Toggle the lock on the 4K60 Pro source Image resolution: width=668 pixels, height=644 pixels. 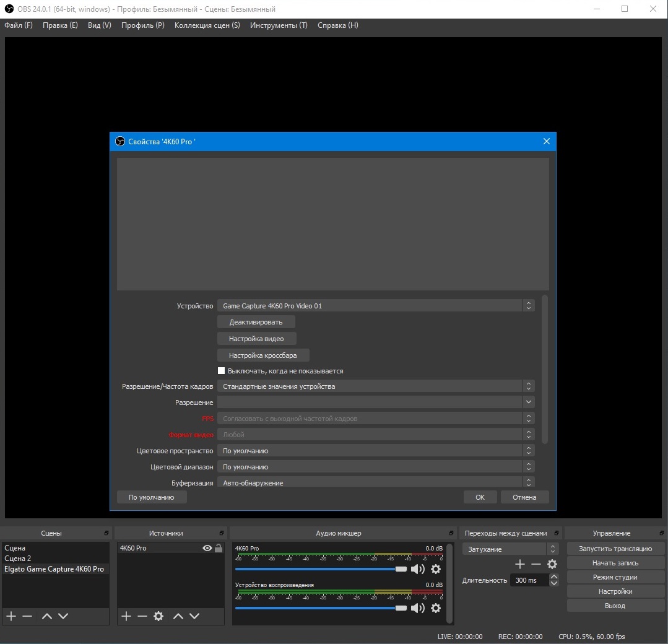[219, 548]
